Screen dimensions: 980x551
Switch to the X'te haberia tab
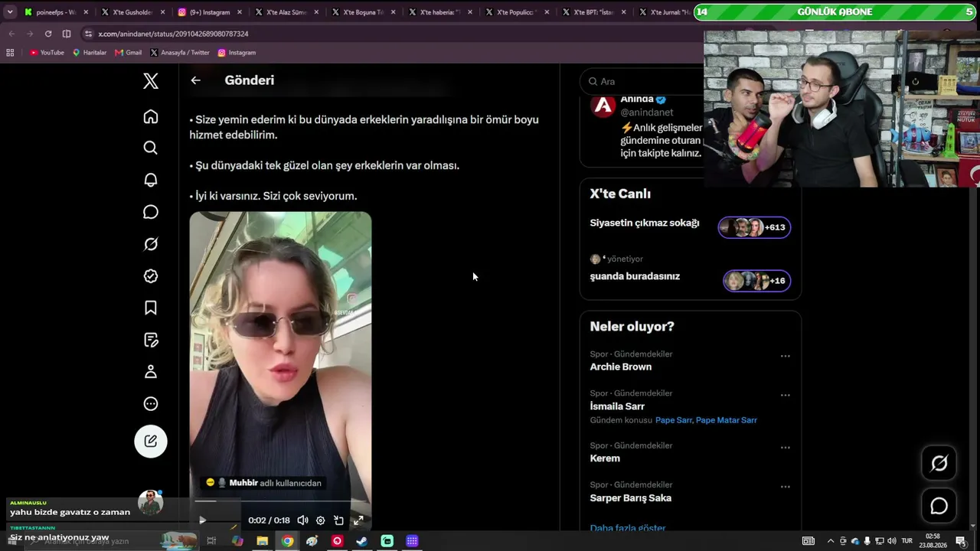tap(439, 12)
